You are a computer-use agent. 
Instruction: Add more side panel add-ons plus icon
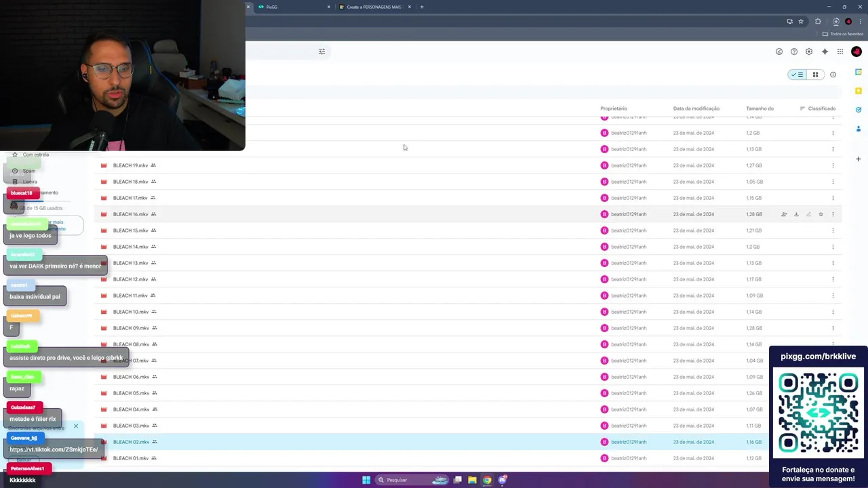[x=859, y=159]
